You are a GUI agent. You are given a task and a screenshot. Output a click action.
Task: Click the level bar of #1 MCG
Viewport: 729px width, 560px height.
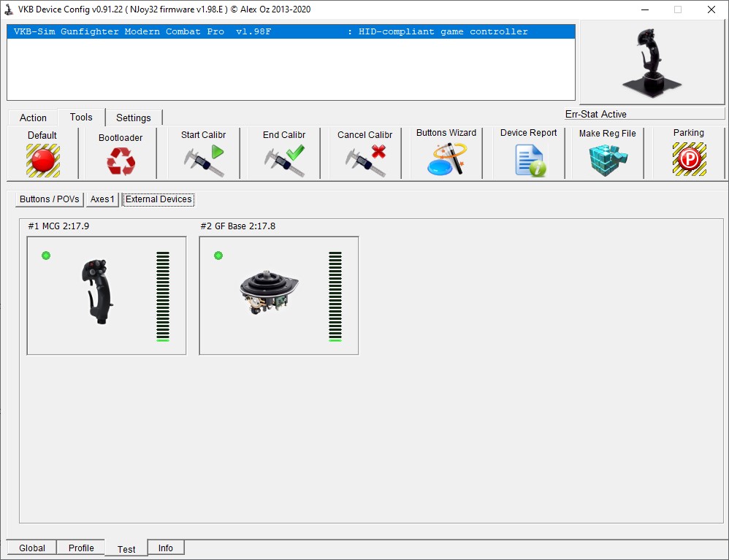[163, 296]
